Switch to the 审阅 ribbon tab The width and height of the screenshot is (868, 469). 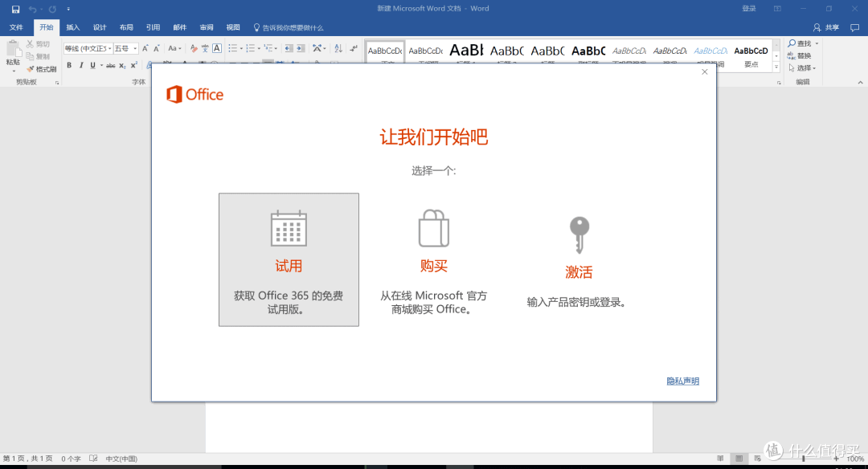click(207, 27)
